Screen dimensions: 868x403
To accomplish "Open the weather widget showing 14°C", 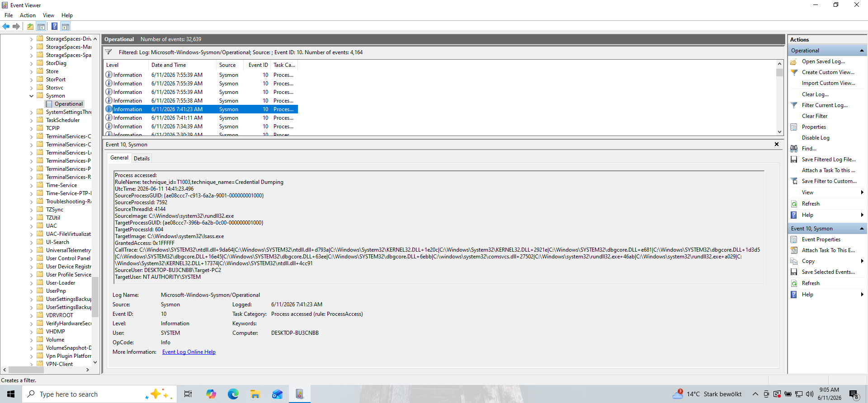I will pos(707,394).
